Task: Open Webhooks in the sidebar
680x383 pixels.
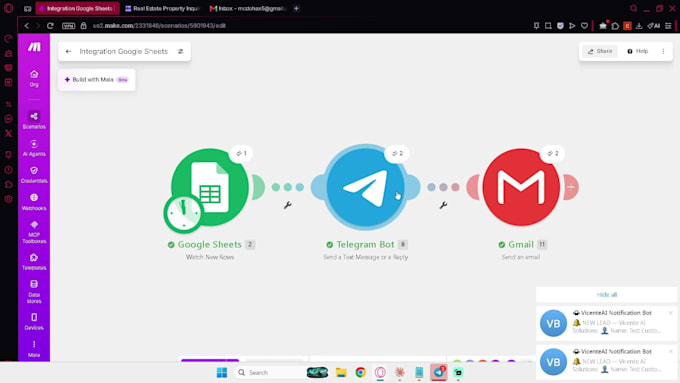Action: point(34,202)
